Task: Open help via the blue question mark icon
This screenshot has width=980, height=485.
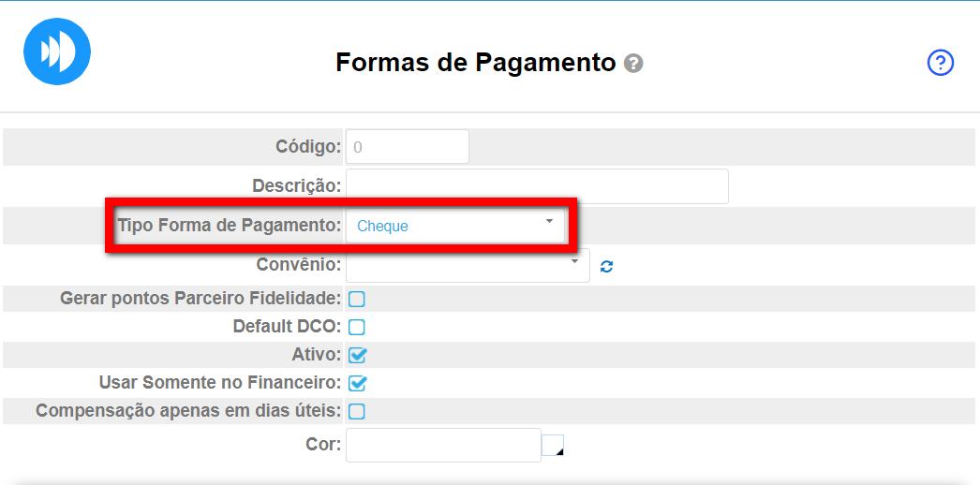Action: [x=940, y=63]
